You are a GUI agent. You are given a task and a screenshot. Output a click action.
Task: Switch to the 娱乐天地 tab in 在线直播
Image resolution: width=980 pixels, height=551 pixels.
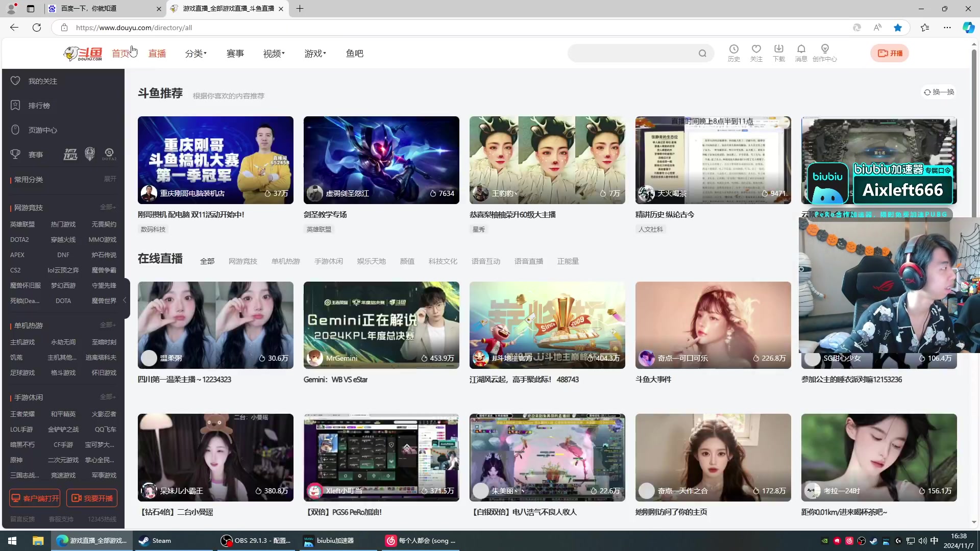tap(372, 261)
